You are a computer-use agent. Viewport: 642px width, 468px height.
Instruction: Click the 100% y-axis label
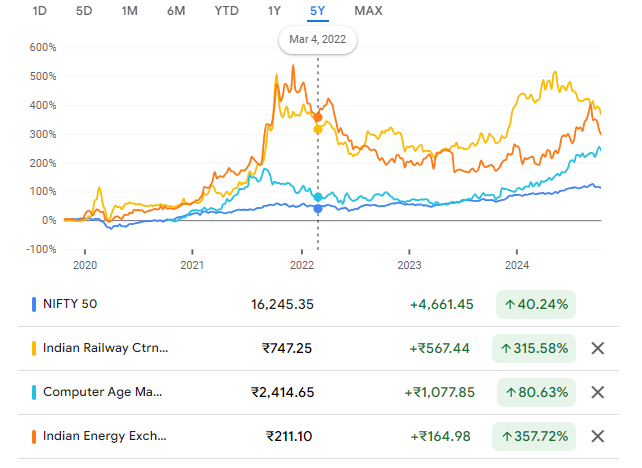[x=43, y=192]
